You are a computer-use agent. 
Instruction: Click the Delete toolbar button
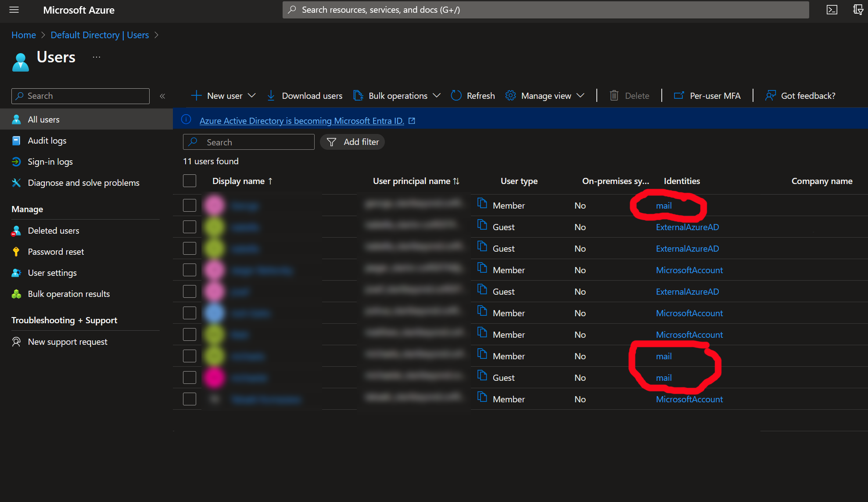[629, 96]
